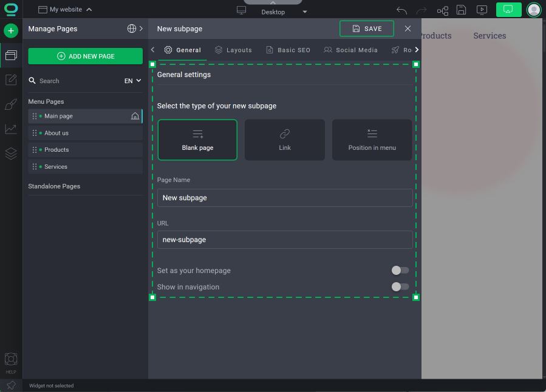Viewport: 546px width, 392px height.
Task: Click the Services menu item in the site preview
Action: (x=490, y=35)
